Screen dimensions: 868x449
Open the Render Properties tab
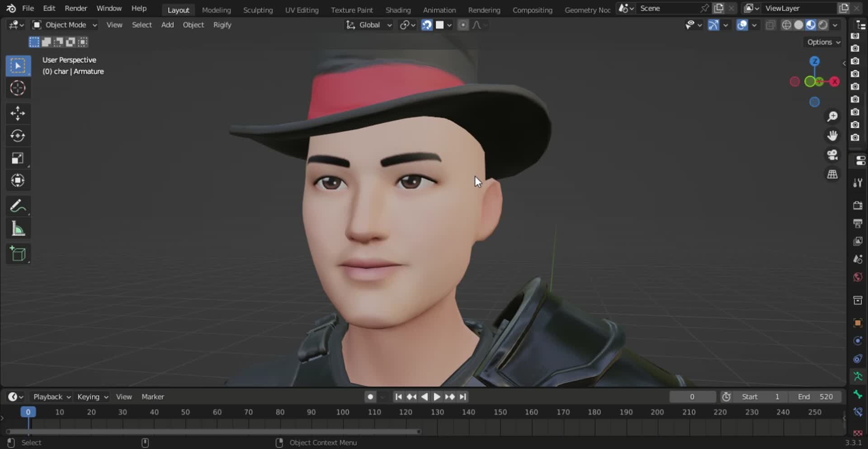coord(858,206)
